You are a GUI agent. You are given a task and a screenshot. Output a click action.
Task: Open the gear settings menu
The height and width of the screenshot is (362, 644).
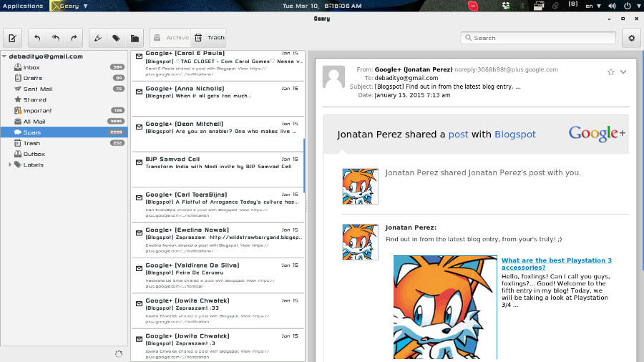(632, 38)
